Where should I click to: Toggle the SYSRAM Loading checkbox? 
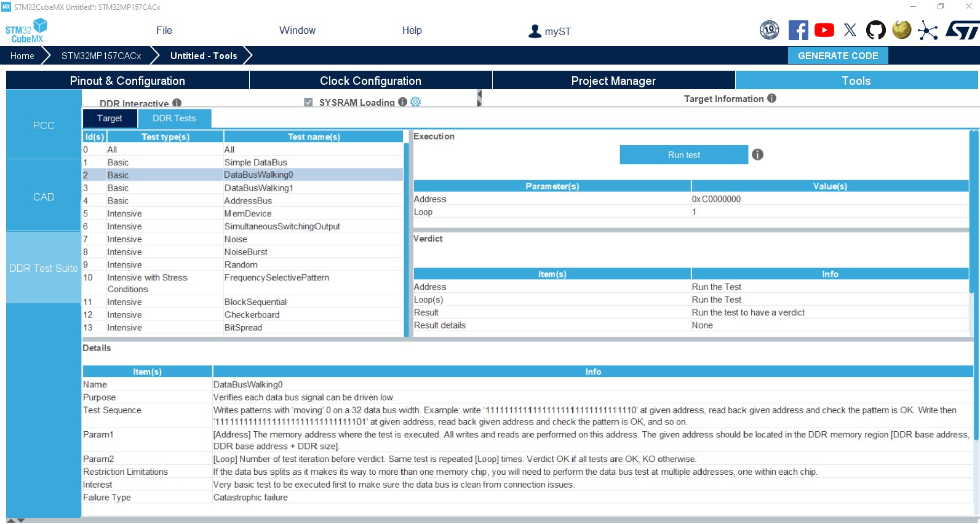pos(308,102)
